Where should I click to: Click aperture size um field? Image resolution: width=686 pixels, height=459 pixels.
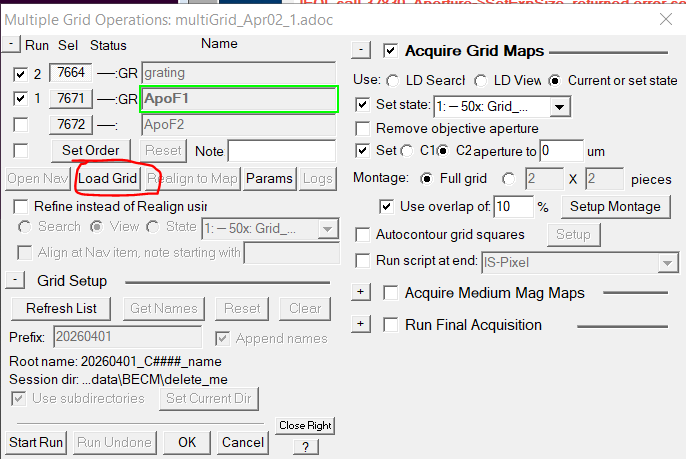tap(561, 151)
